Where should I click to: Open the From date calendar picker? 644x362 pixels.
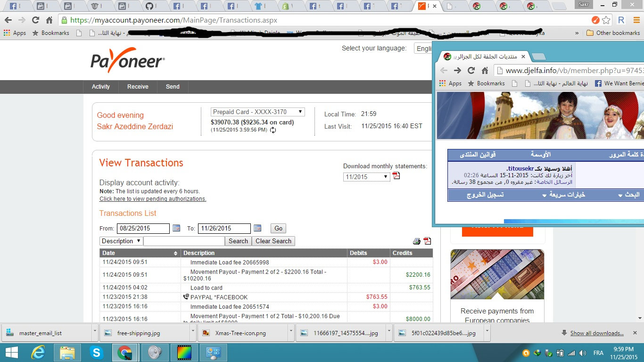[x=176, y=228]
